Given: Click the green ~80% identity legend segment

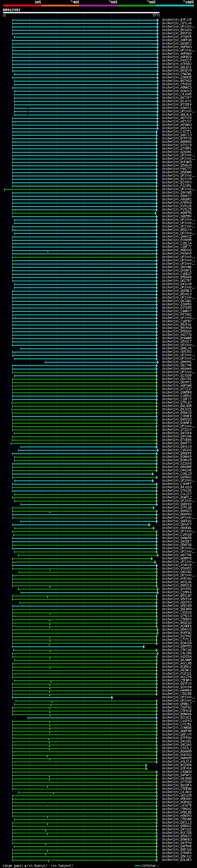Looking at the screenshot, I should (137, 6).
